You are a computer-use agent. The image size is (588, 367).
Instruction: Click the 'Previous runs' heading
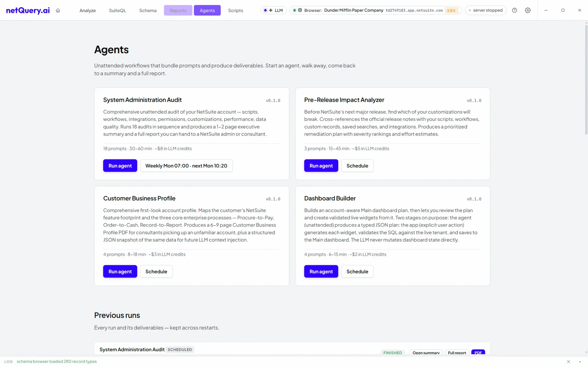pos(117,315)
